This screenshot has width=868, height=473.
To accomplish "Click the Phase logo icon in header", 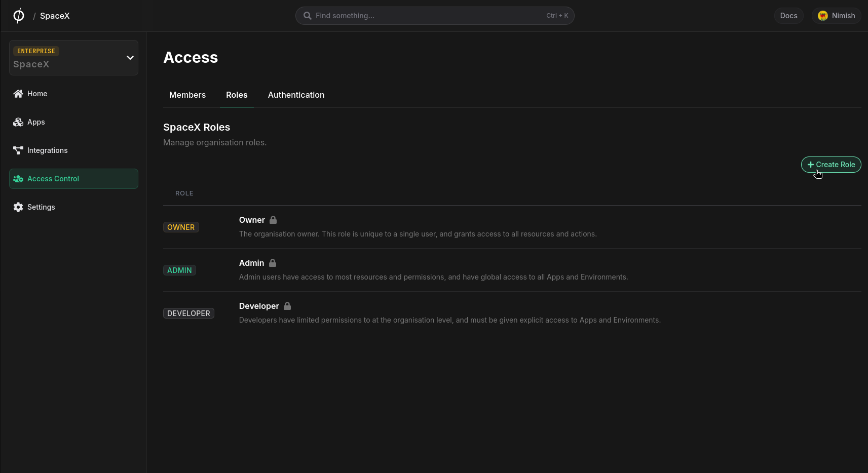I will point(18,16).
